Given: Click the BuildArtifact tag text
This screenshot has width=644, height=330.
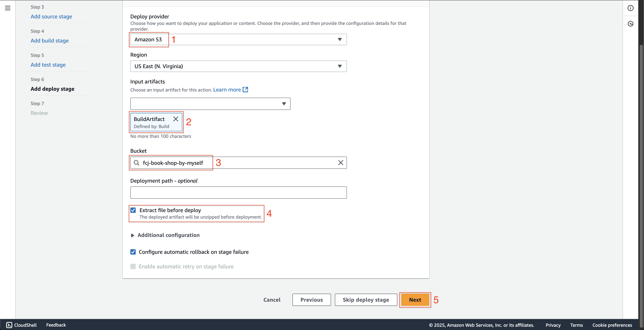Looking at the screenshot, I should [x=149, y=119].
